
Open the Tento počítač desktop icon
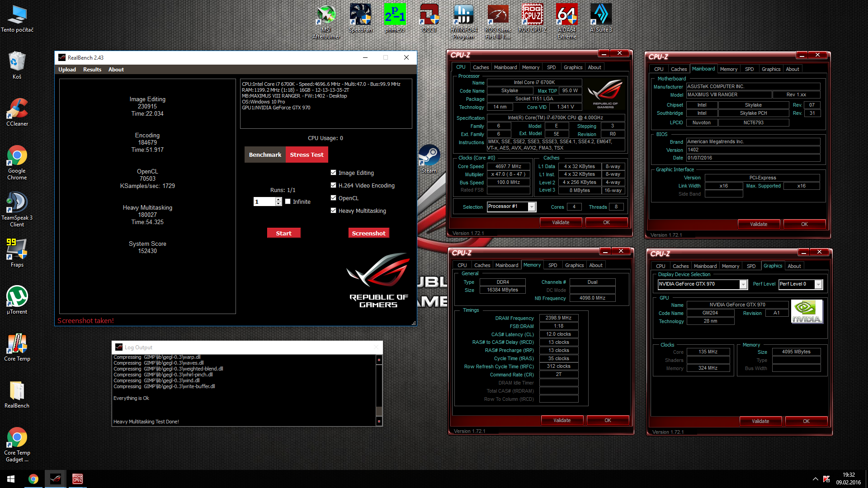(x=17, y=19)
